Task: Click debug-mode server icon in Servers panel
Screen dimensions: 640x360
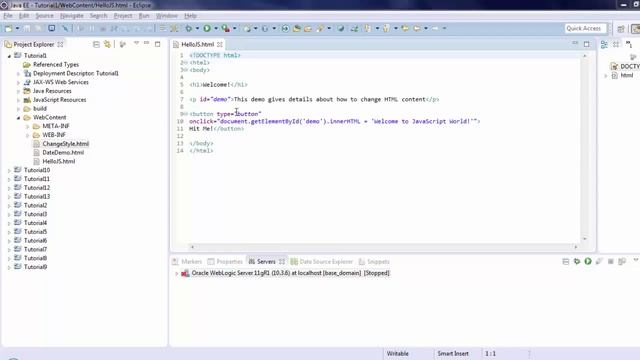Action: click(x=577, y=261)
